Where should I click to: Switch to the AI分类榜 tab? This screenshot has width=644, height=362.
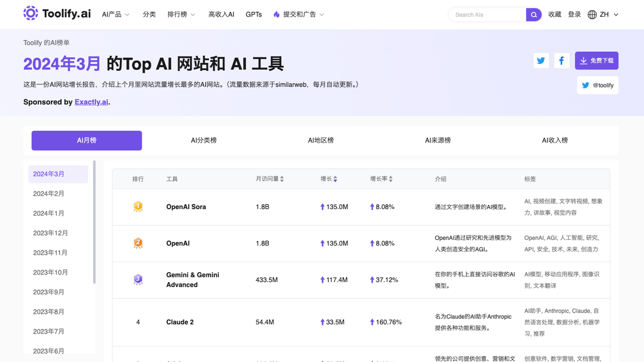[x=204, y=141]
